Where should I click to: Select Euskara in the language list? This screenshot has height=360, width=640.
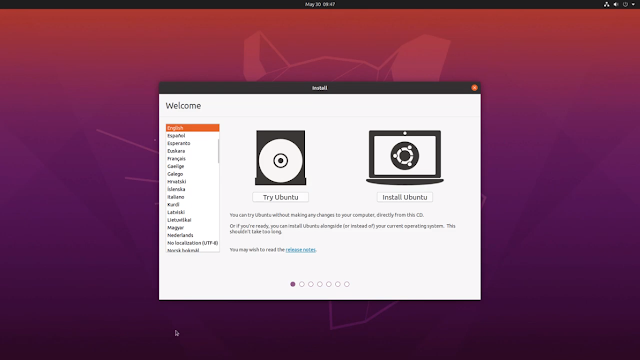point(192,151)
